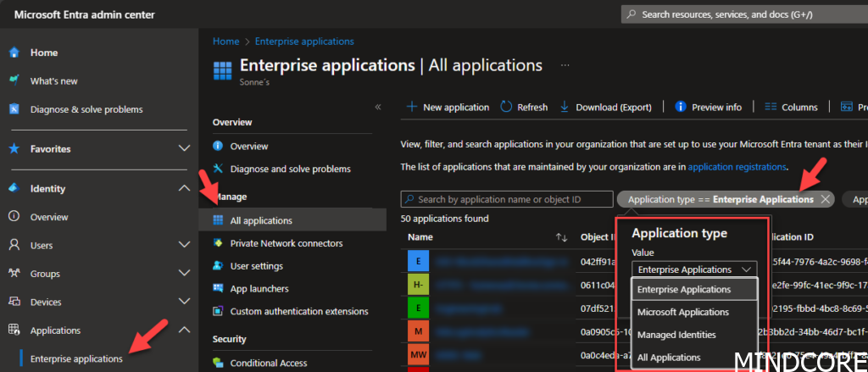Click the blue E application avatar
The height and width of the screenshot is (372, 868).
click(418, 261)
